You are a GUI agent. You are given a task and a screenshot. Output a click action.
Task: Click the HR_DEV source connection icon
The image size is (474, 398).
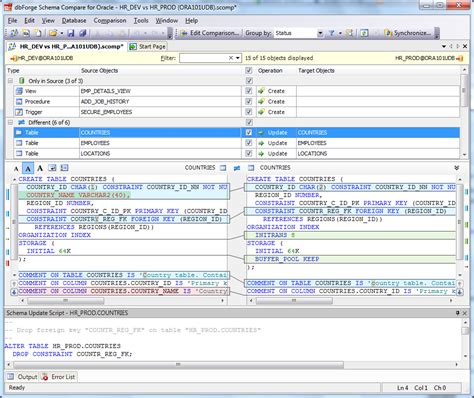point(14,58)
